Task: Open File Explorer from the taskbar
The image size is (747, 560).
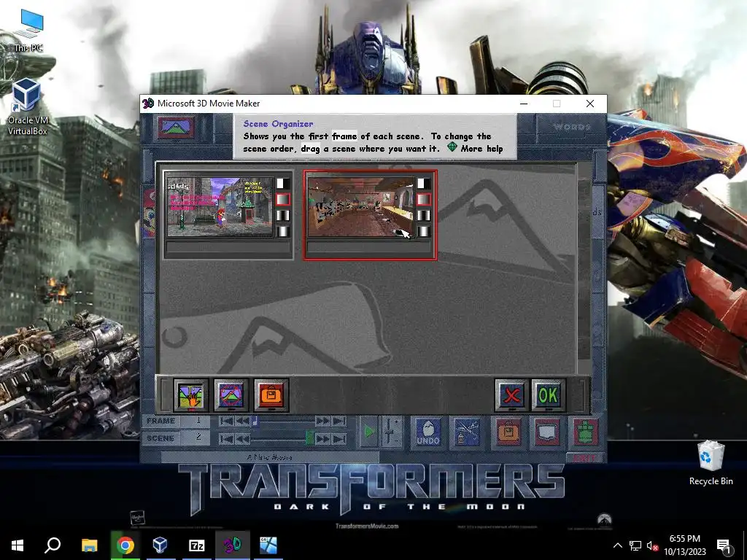Action: (89, 545)
